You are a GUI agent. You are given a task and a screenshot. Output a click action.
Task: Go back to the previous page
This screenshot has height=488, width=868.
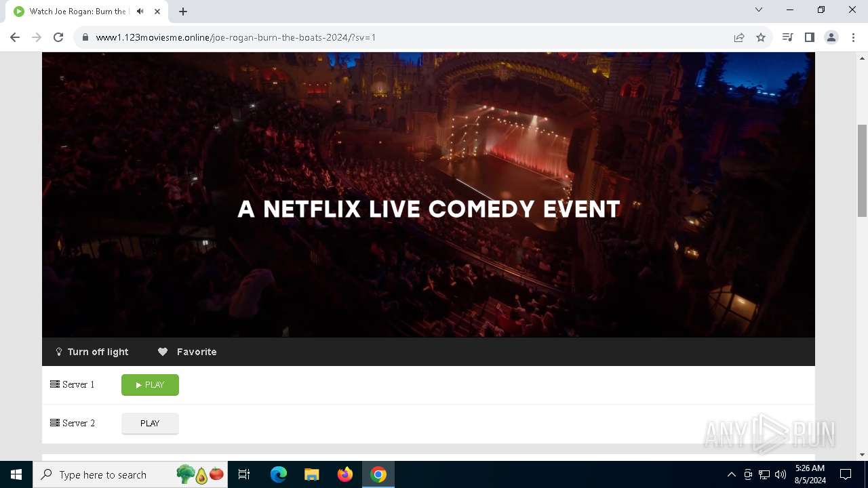(15, 37)
